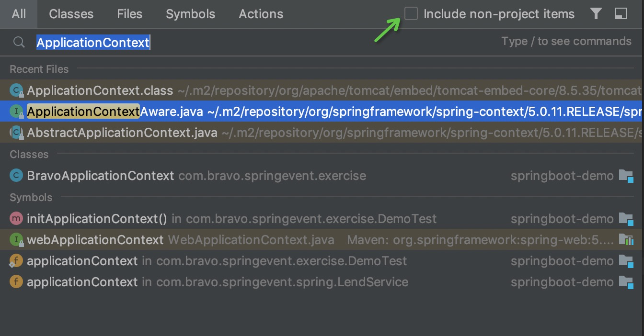644x336 pixels.
Task: Select the Actions tab
Action: coord(261,14)
